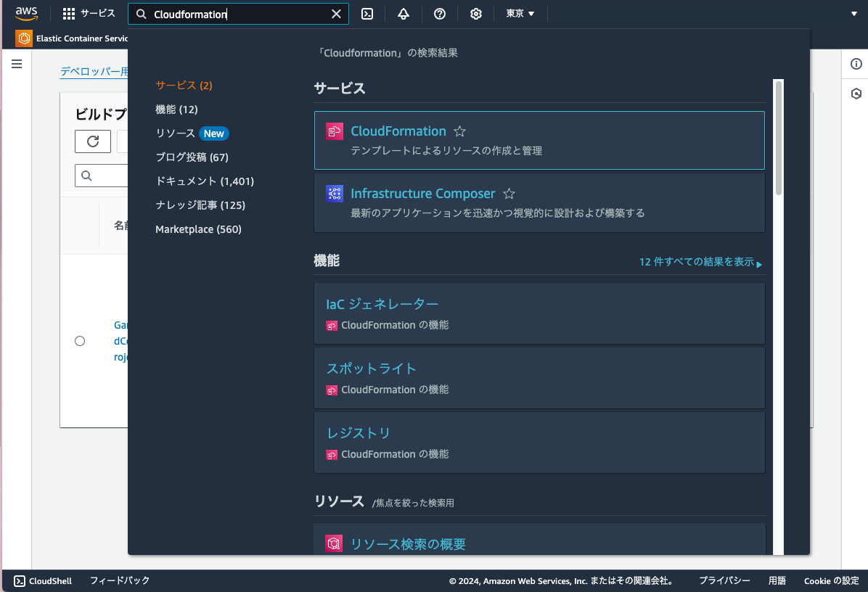Click the Elastic Container Service icon
This screenshot has height=592, width=868.
24,38
